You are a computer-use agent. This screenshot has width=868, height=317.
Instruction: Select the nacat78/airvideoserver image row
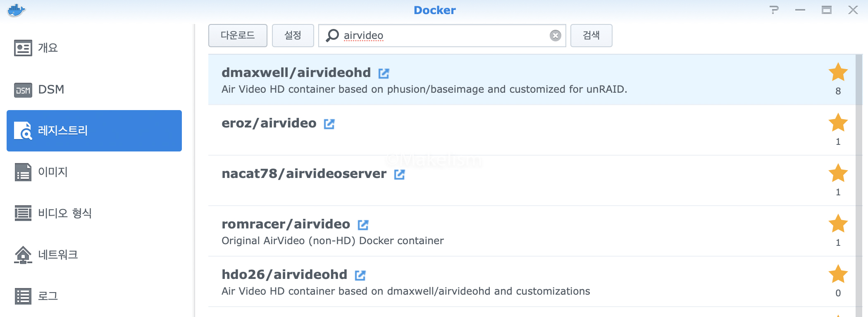click(x=532, y=181)
